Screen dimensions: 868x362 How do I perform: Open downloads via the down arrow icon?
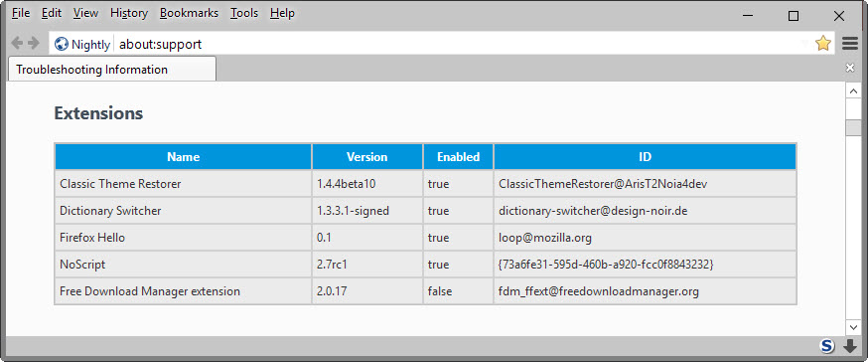tap(849, 346)
